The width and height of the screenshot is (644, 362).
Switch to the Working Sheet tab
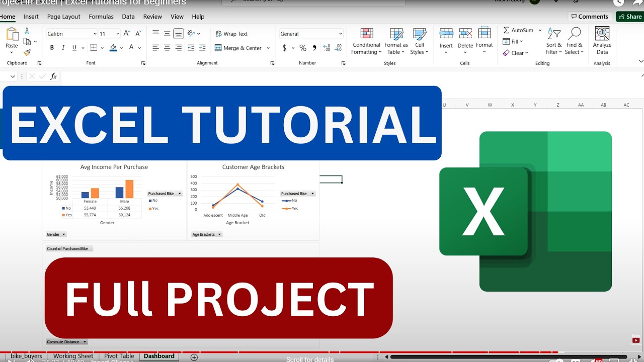(x=73, y=356)
